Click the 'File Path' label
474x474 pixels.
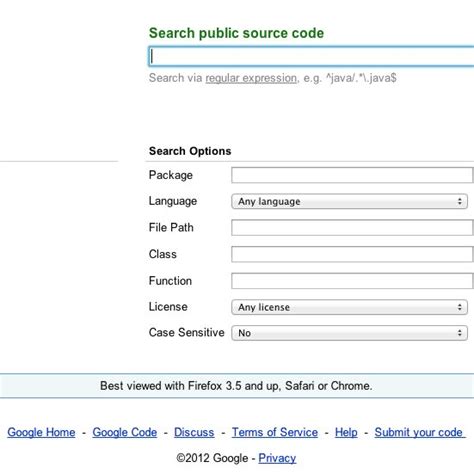point(171,228)
